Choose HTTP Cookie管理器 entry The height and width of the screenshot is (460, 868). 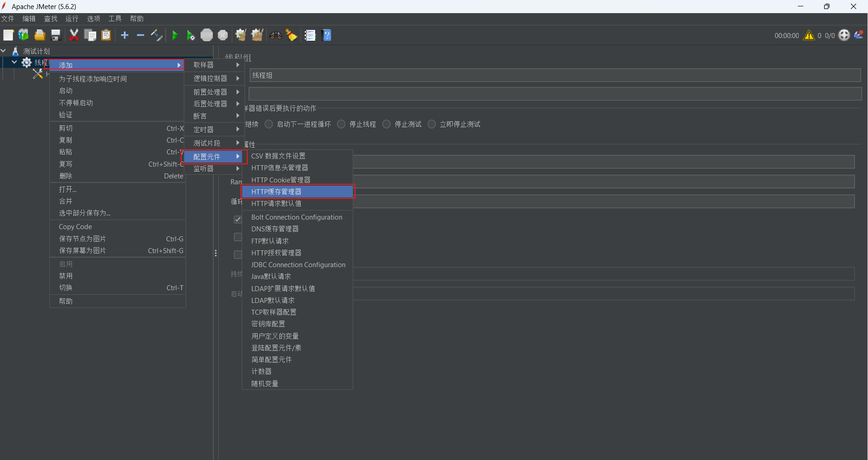(297, 180)
